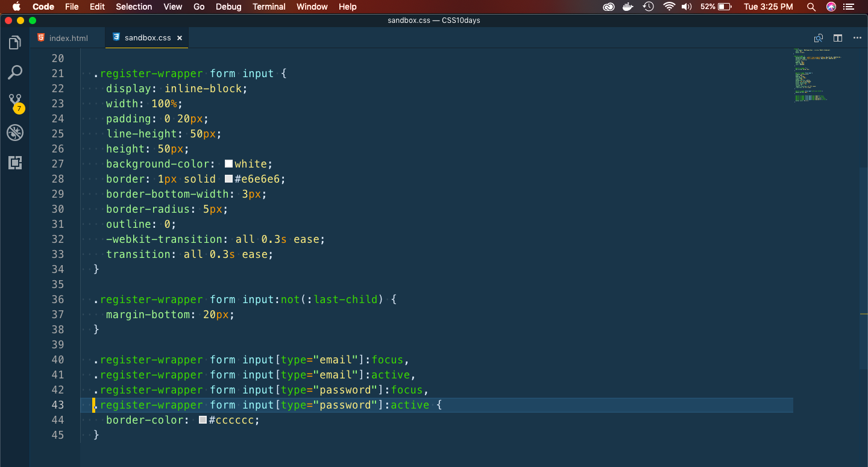Open the volume control in menu bar
The image size is (868, 467).
coord(687,7)
